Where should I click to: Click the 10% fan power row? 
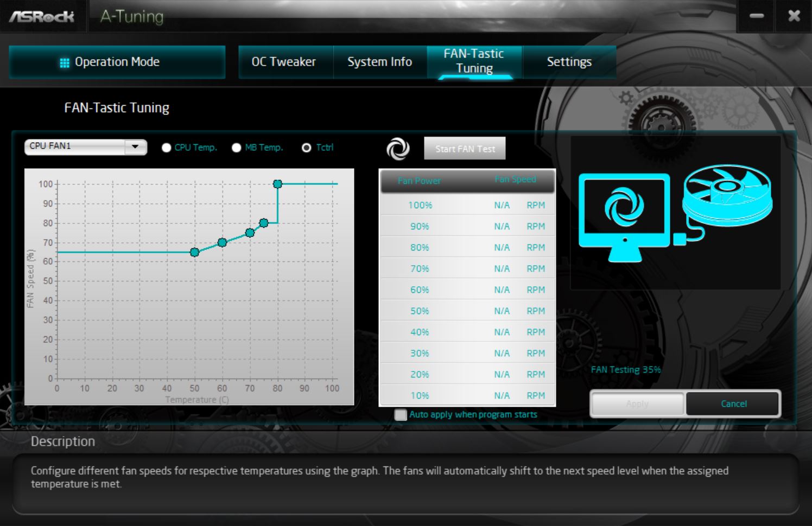tap(467, 395)
